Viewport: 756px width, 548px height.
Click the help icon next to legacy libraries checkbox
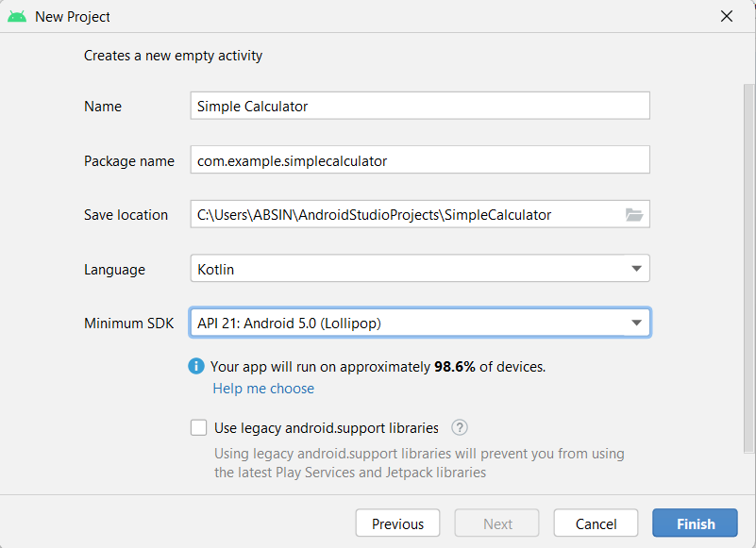459,427
